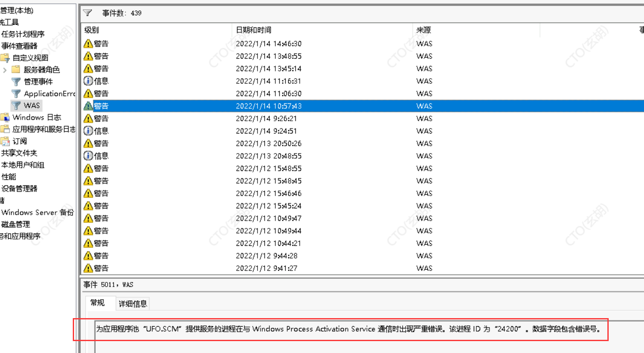Image resolution: width=644 pixels, height=353 pixels.
Task: Open 磁盘管理 in the left pane
Action: pyautogui.click(x=16, y=224)
